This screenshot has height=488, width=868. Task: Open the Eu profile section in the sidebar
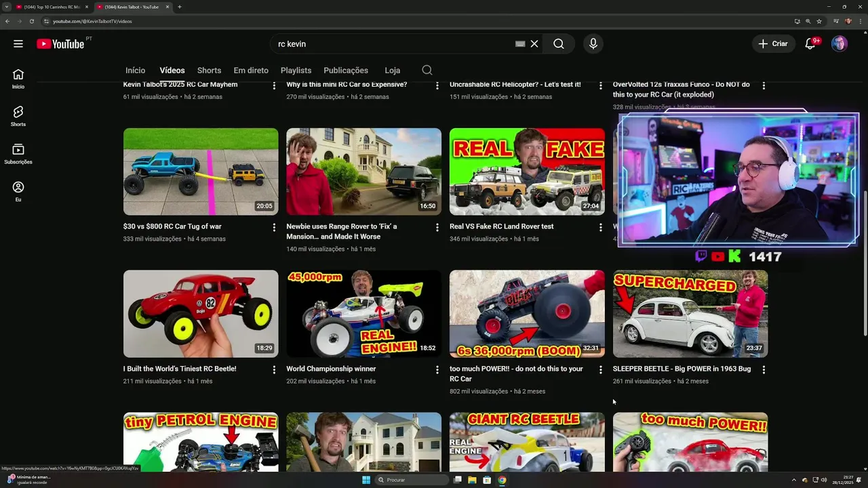18,192
